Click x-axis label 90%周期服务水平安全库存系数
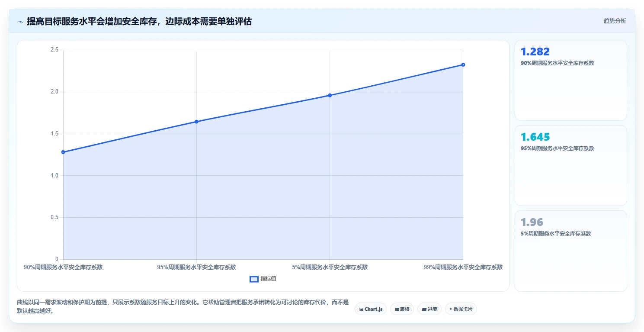The height and width of the screenshot is (332, 644). pos(63,267)
